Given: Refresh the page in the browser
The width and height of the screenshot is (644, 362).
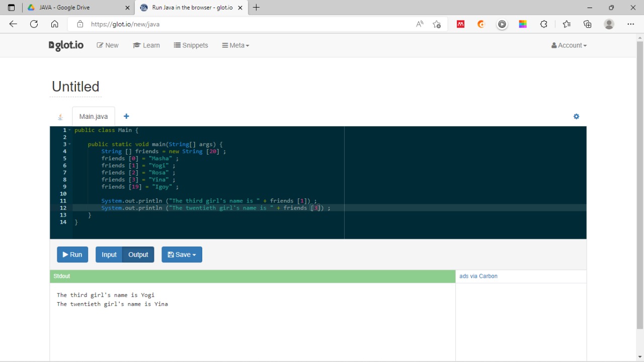Looking at the screenshot, I should coord(34,24).
